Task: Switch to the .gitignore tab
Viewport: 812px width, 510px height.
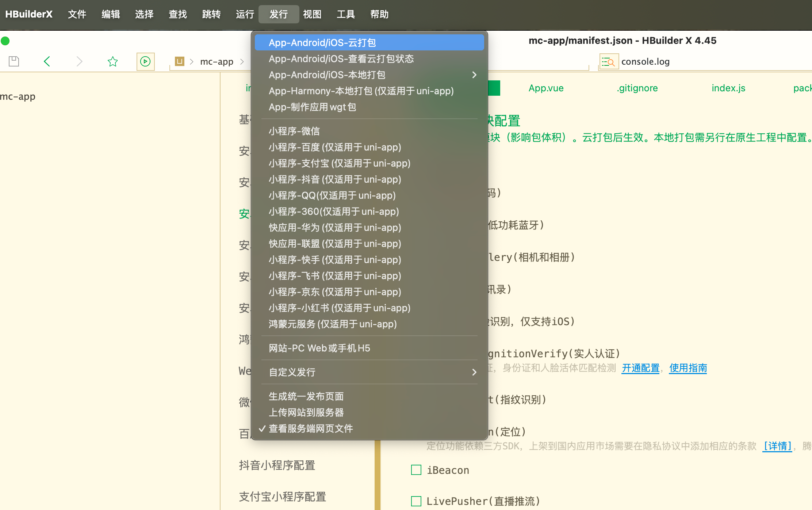Action: click(x=637, y=88)
